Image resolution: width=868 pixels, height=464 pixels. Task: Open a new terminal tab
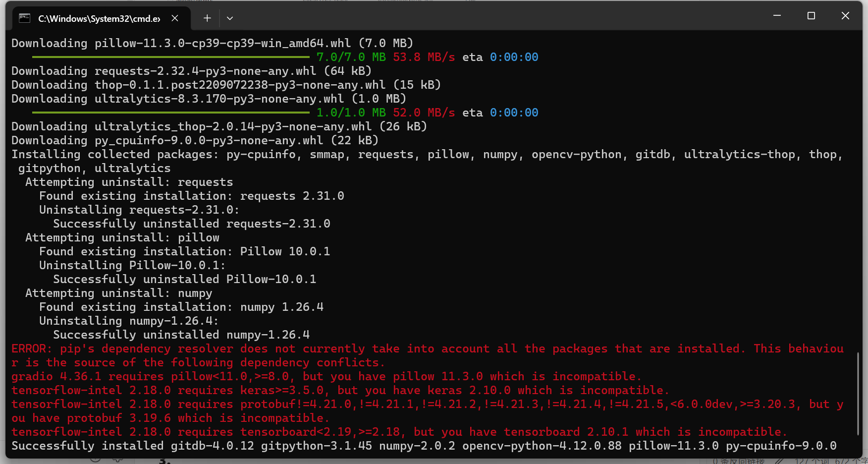pyautogui.click(x=207, y=18)
